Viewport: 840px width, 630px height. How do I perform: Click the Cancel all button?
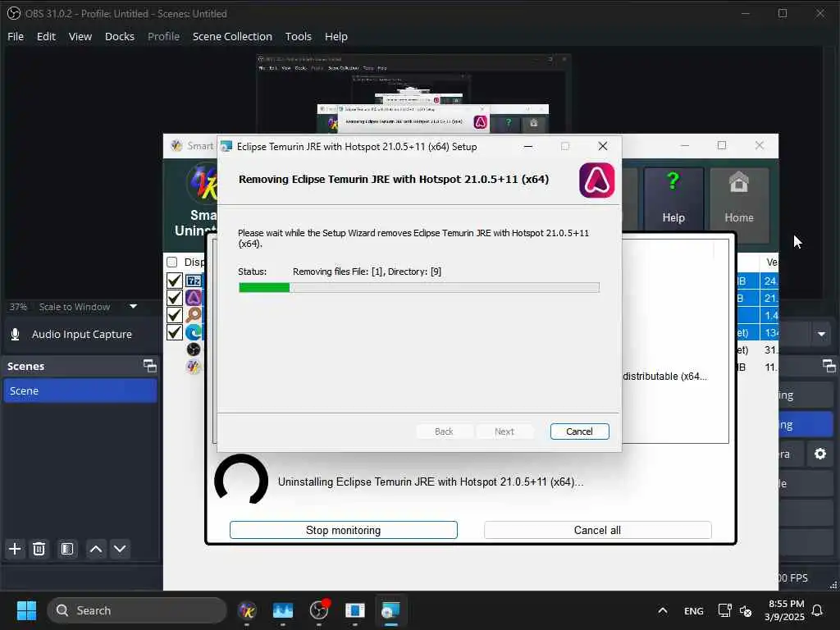(x=597, y=530)
